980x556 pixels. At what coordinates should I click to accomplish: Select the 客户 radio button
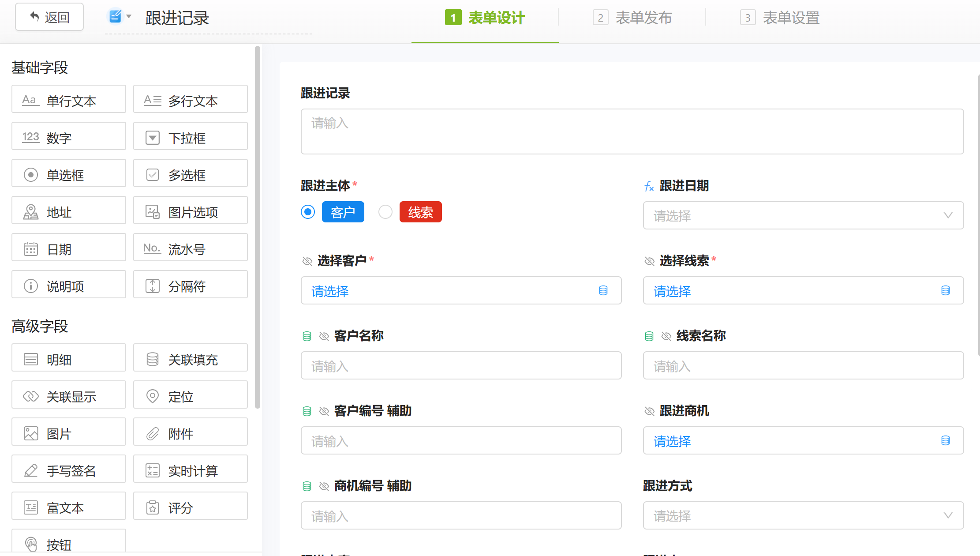[308, 212]
